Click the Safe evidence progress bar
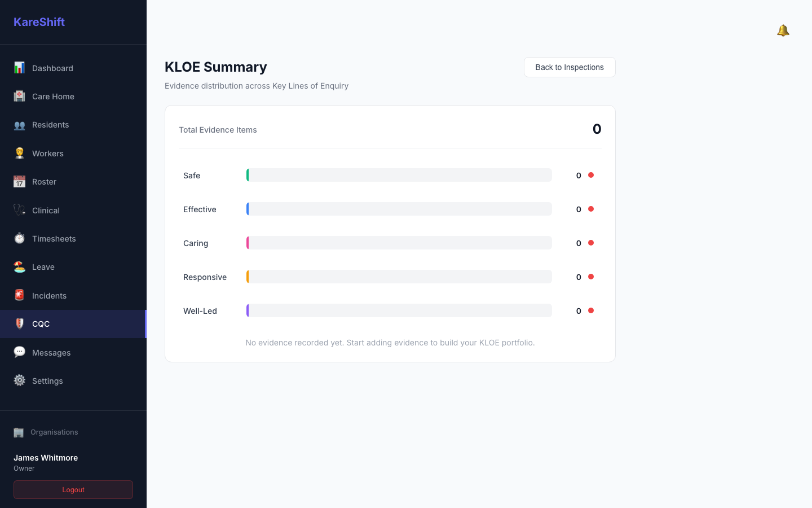Image resolution: width=812 pixels, height=508 pixels. pyautogui.click(x=399, y=175)
